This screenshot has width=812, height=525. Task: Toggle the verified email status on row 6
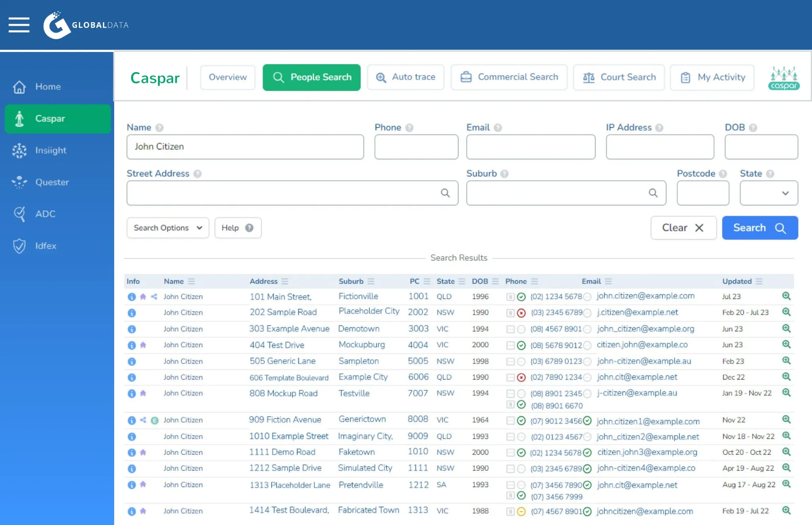pos(588,377)
